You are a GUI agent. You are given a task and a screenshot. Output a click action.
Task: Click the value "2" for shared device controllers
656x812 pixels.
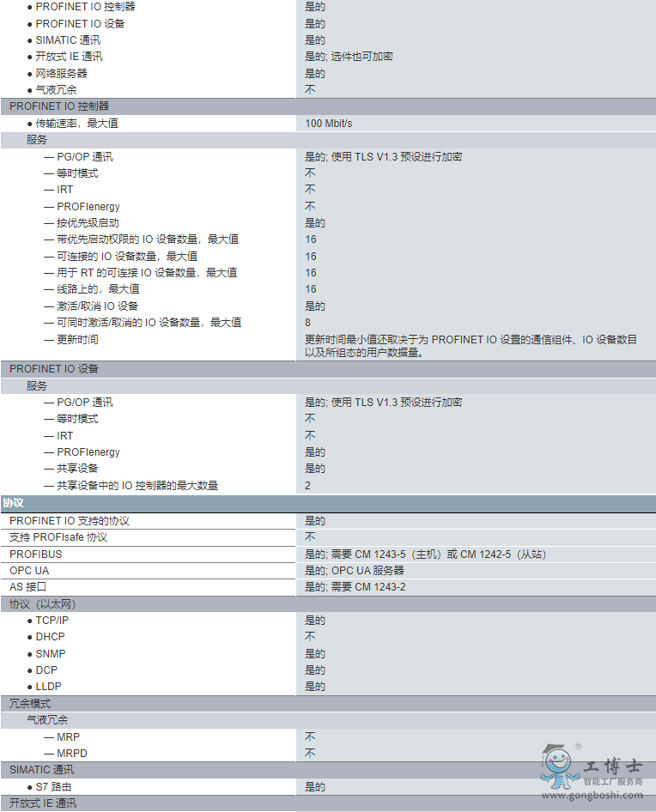(x=307, y=486)
